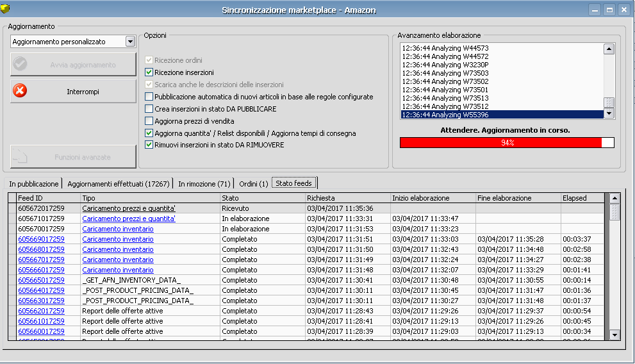The width and height of the screenshot is (635, 364).
Task: Click the log list scrollbar thumb
Action: pyautogui.click(x=609, y=103)
